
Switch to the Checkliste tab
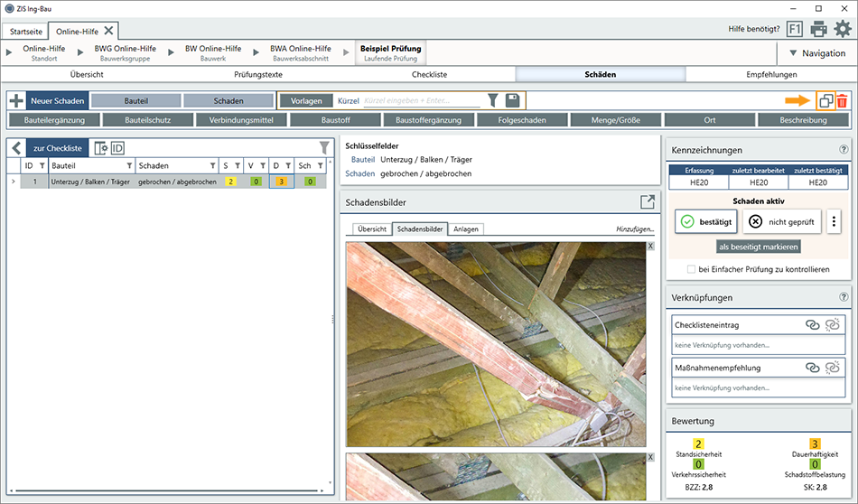click(x=429, y=74)
